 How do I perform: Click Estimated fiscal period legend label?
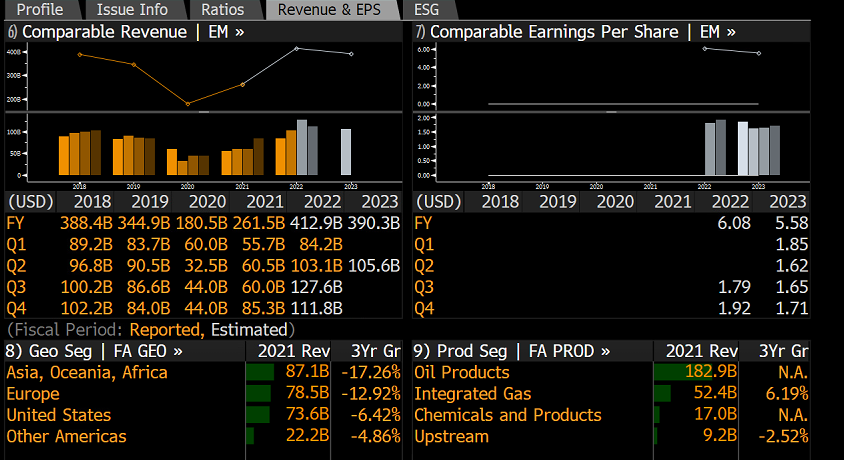pyautogui.click(x=249, y=329)
